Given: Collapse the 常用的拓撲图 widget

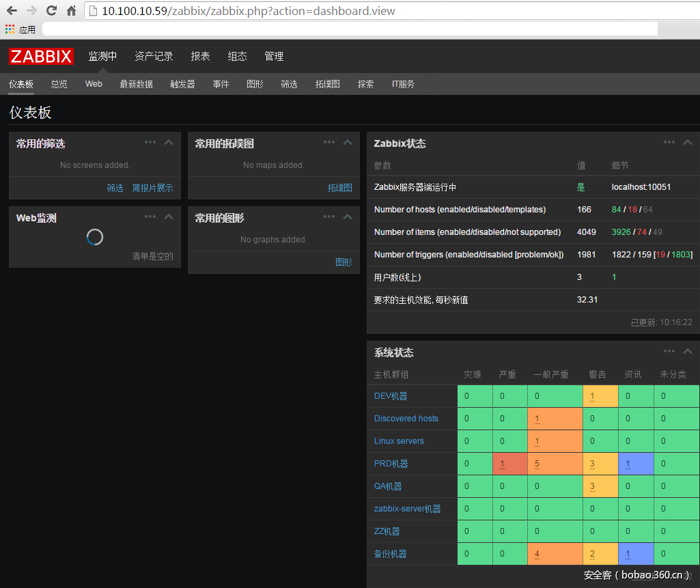Looking at the screenshot, I should (x=348, y=142).
